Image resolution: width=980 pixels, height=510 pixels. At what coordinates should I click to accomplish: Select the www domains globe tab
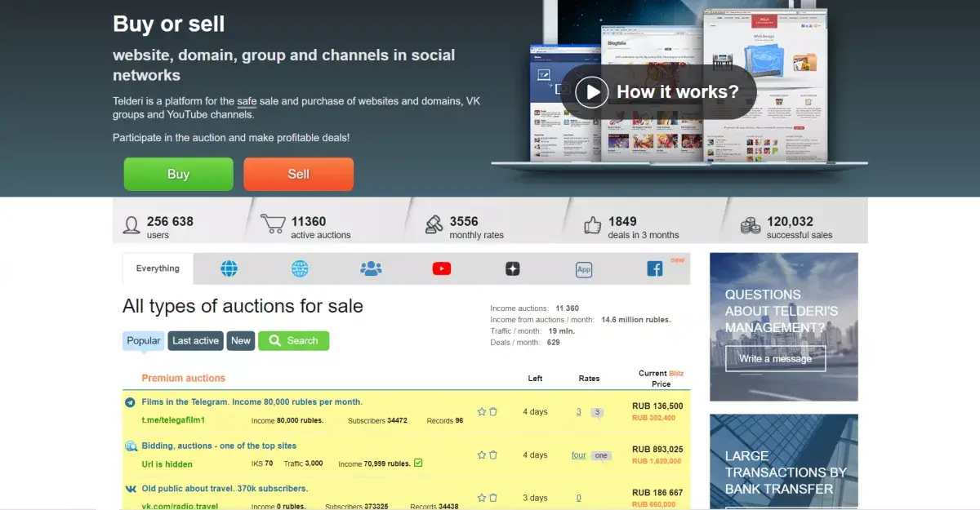coord(300,268)
